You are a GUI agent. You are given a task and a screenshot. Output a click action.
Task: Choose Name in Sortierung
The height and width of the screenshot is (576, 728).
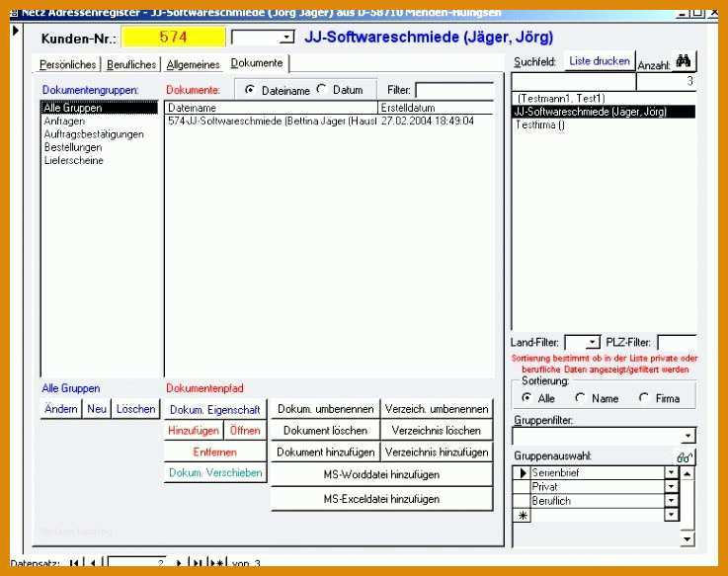click(x=580, y=398)
